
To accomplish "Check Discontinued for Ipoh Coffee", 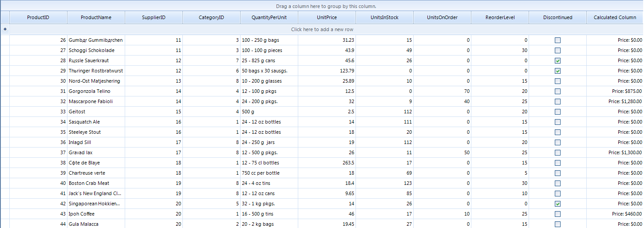I will click(x=557, y=214).
